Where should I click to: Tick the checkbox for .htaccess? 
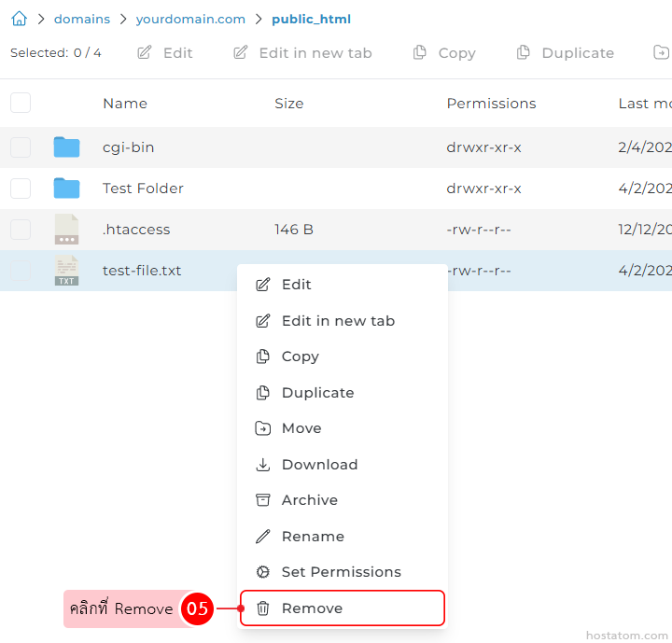21,230
